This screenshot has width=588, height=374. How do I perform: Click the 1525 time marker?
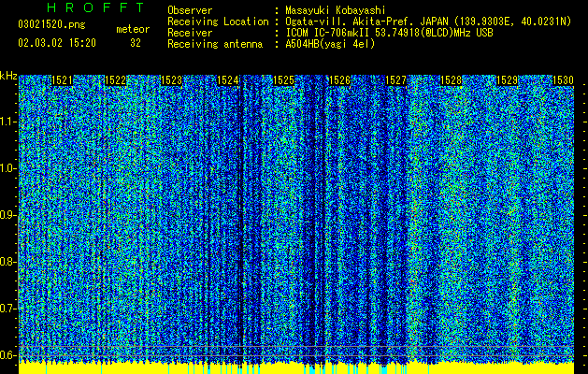283,80
